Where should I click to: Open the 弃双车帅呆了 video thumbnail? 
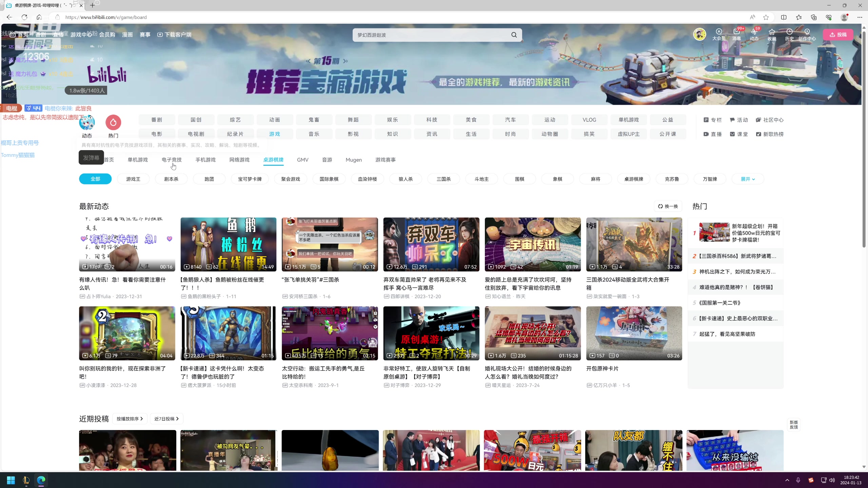431,244
